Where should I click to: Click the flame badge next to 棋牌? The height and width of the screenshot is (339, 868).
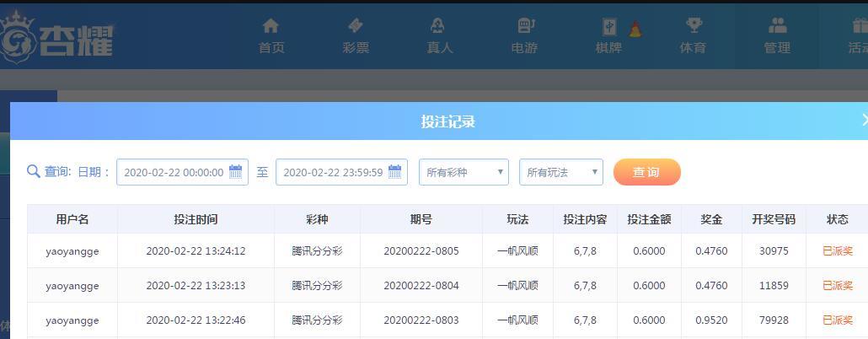[635, 29]
